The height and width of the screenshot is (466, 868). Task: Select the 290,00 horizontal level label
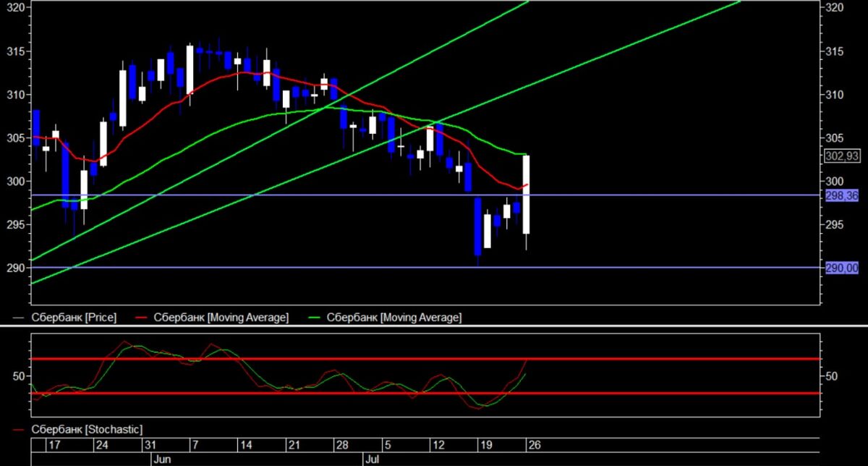841,268
